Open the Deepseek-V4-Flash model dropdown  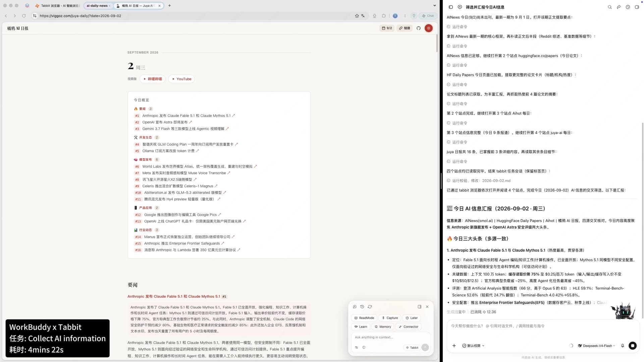597,346
